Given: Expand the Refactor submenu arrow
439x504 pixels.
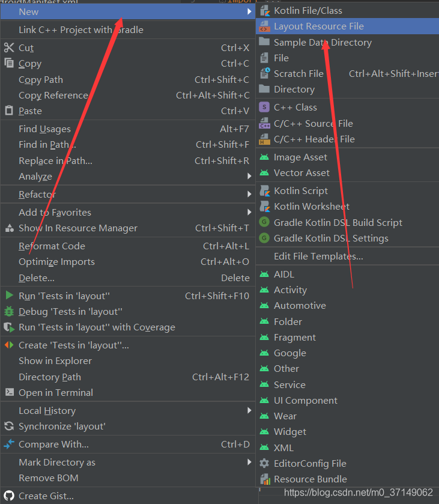Looking at the screenshot, I should pos(249,194).
